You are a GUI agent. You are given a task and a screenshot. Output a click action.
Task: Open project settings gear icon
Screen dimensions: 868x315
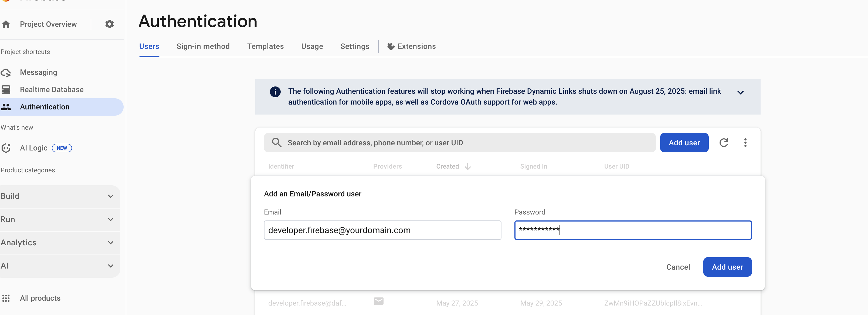(109, 24)
